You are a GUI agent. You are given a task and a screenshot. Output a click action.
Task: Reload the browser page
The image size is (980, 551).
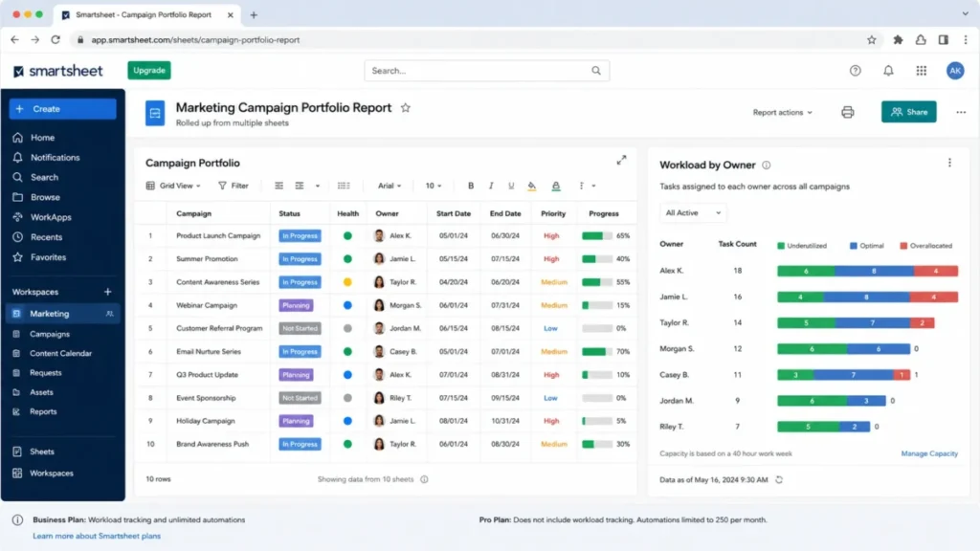click(x=56, y=39)
